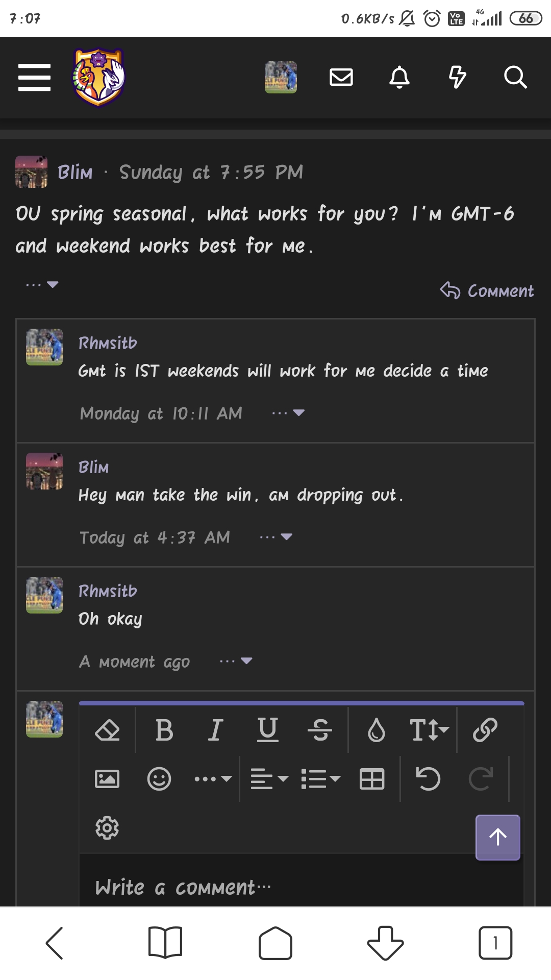Undo the last editor action
The width and height of the screenshot is (551, 980).
click(428, 779)
